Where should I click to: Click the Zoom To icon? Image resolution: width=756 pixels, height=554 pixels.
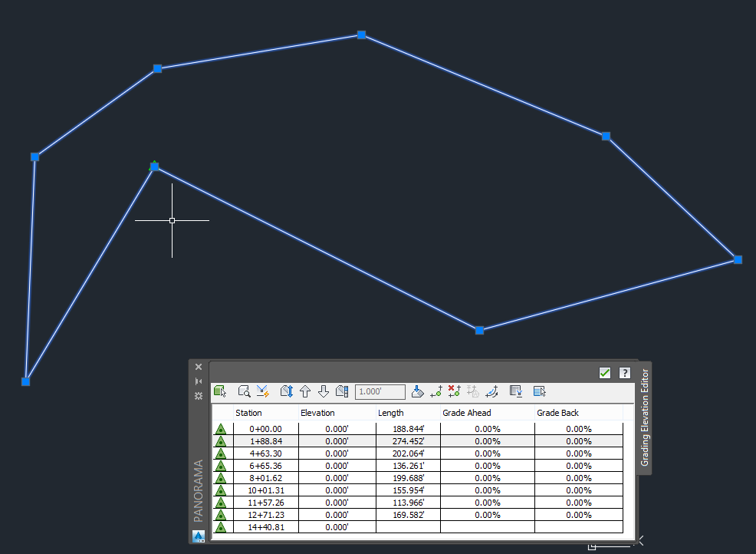tap(244, 391)
